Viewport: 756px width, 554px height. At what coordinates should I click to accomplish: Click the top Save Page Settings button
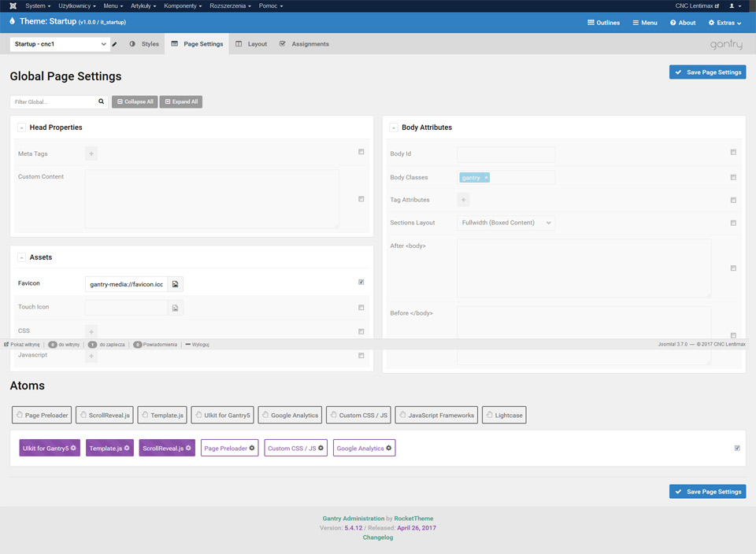(x=707, y=72)
